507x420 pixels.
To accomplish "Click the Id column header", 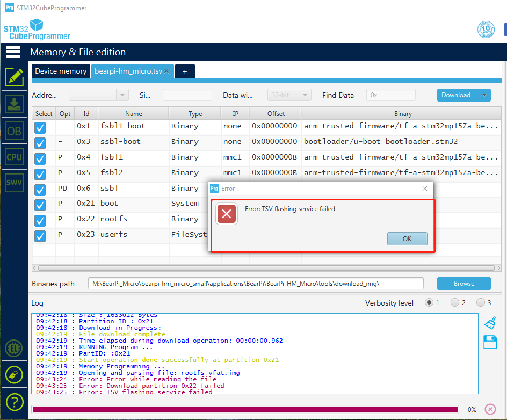I will point(86,114).
